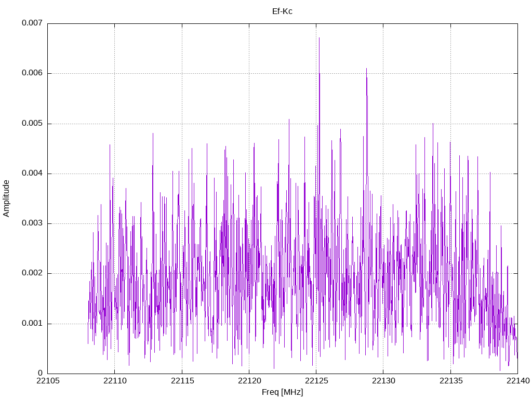Click the 0.001 y-axis tick label
This screenshot has width=532, height=399.
32,323
